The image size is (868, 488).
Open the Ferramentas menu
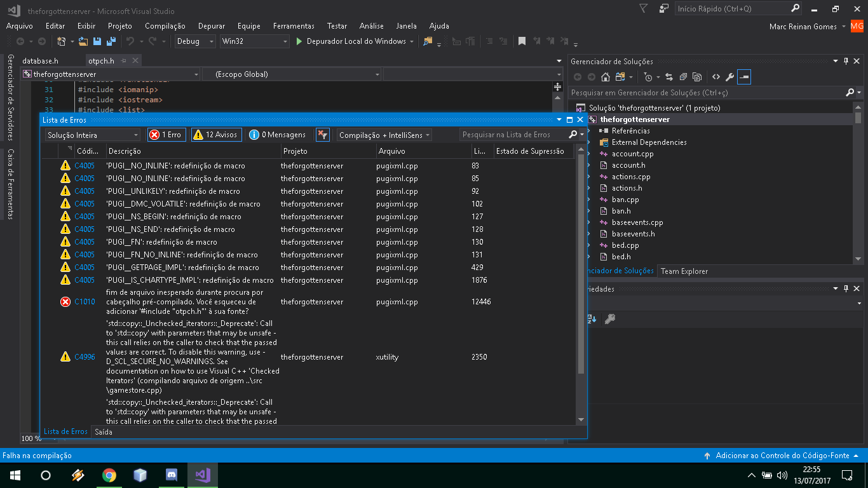coord(294,26)
